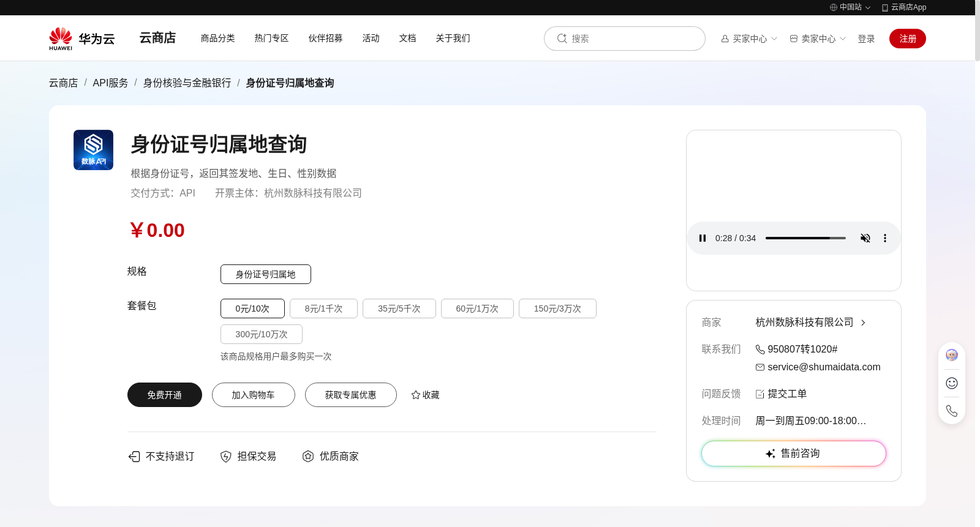Click the floating smiley feedback icon
The width and height of the screenshot is (980, 527).
pos(952,383)
